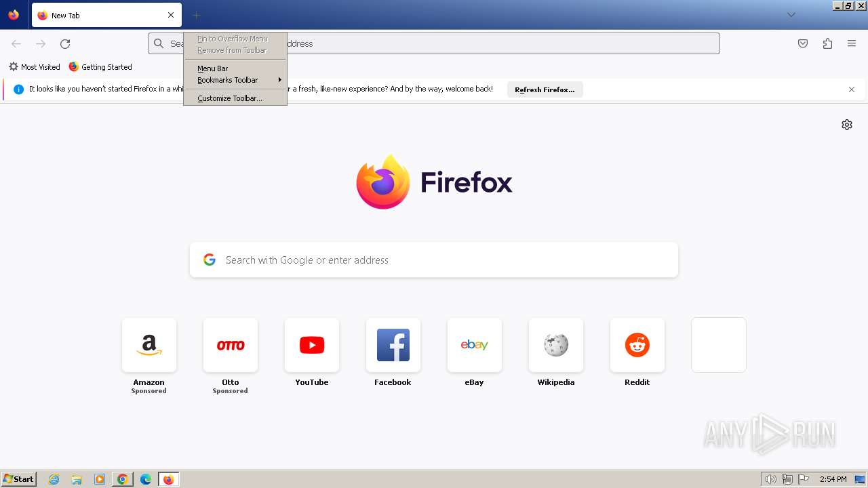Dismiss the refresh Firefox notification bar
The height and width of the screenshot is (488, 868).
click(x=852, y=89)
